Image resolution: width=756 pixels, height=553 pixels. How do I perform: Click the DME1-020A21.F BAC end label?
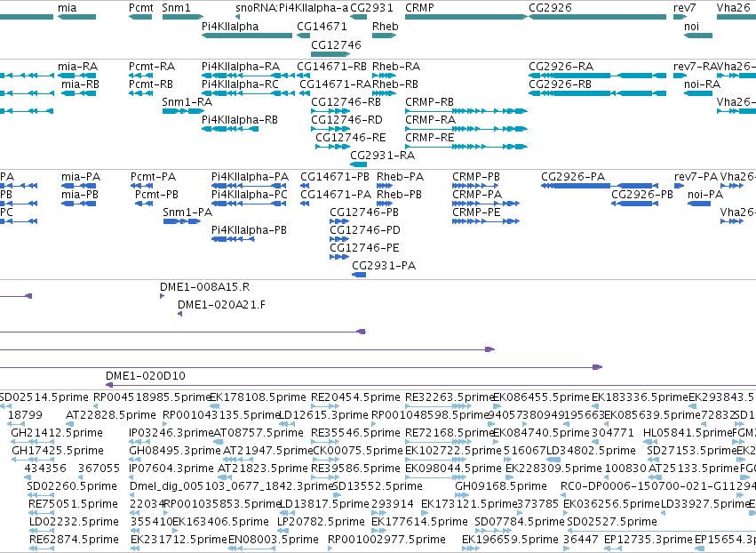pyautogui.click(x=221, y=304)
